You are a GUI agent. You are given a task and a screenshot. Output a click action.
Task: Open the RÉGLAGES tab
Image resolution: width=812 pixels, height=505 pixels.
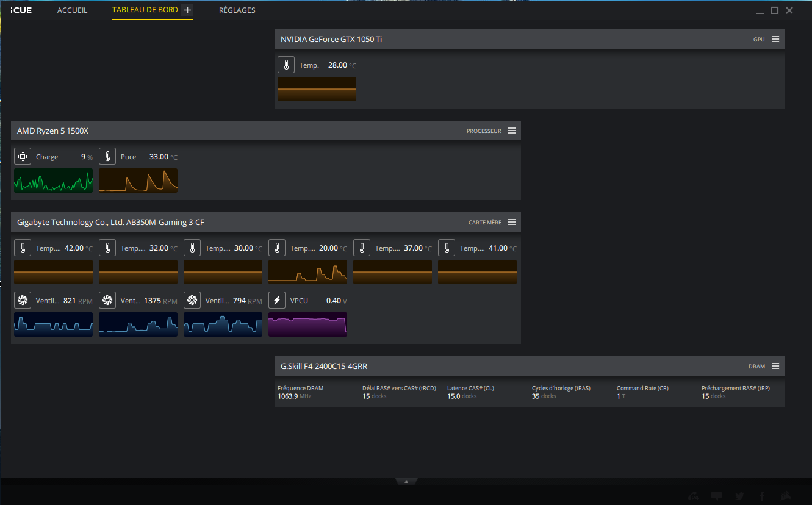pyautogui.click(x=237, y=10)
